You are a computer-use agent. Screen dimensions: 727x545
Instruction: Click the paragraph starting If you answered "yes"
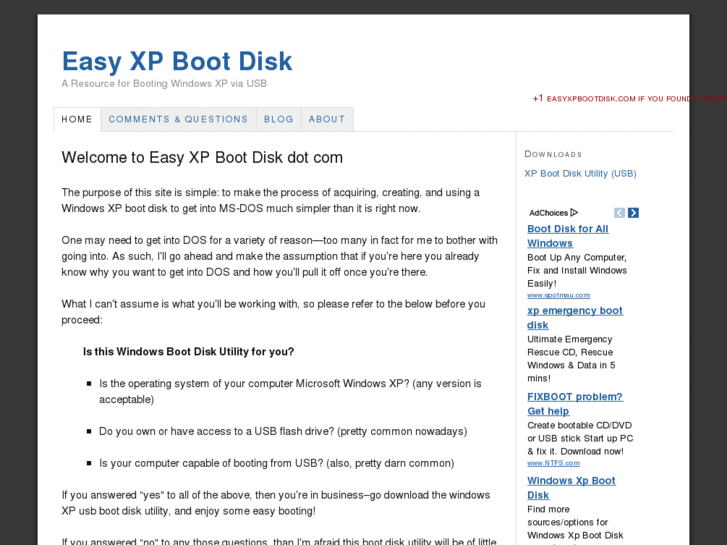276,503
